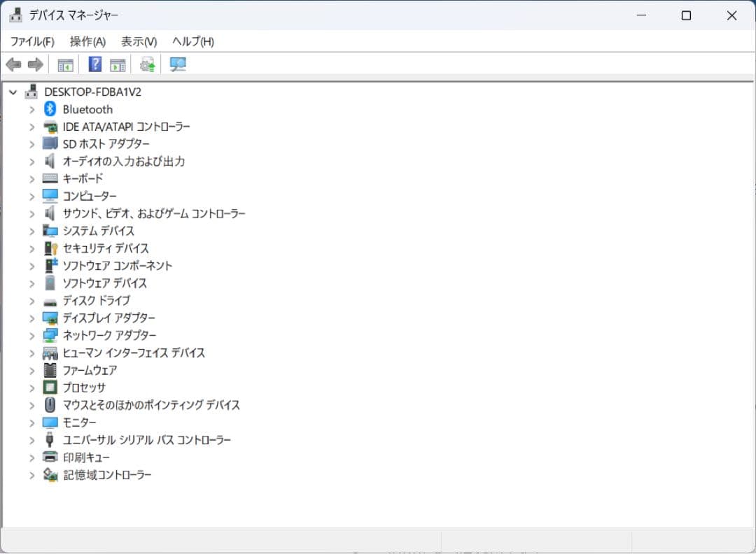Expand the キーボード category
Image resolution: width=756 pixels, height=554 pixels.
[x=31, y=179]
